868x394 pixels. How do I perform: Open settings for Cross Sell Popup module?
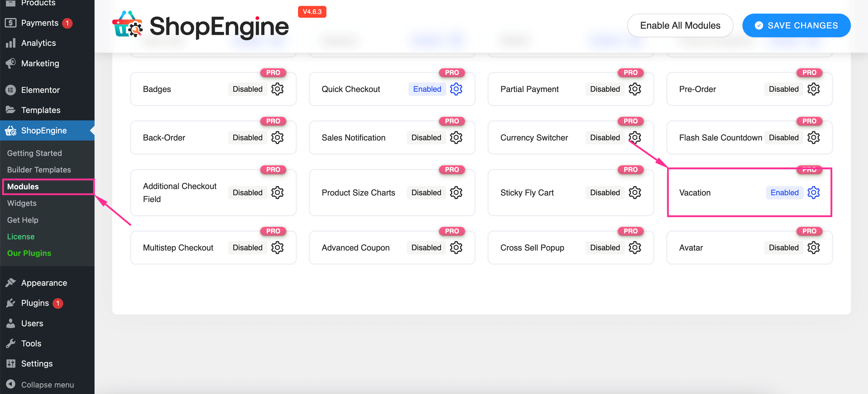point(635,247)
